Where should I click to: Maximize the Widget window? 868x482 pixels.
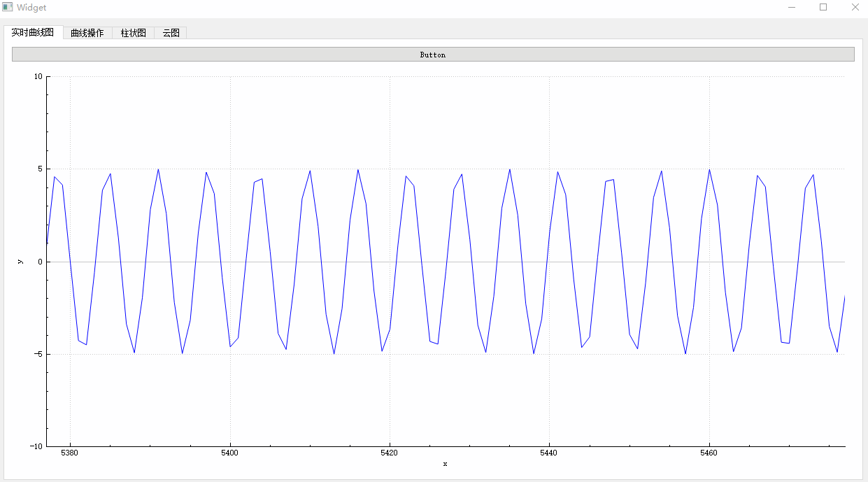pos(823,7)
